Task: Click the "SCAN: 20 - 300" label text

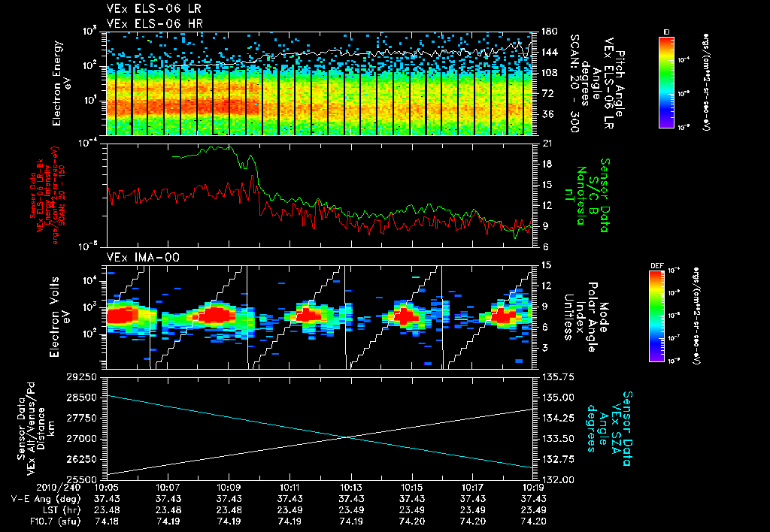Action: 574,83
